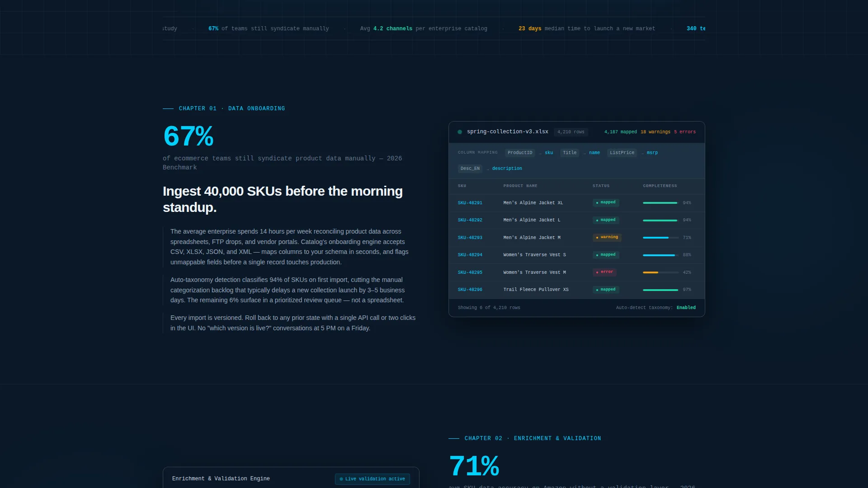The image size is (868, 488).
Task: Click completeness bar for Women's Traverse Vest M
Action: [x=660, y=272]
